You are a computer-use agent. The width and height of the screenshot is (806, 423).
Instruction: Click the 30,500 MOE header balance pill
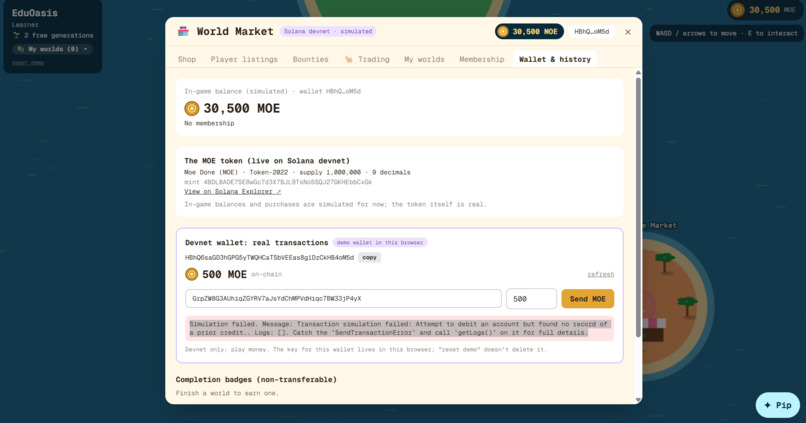[x=529, y=32]
